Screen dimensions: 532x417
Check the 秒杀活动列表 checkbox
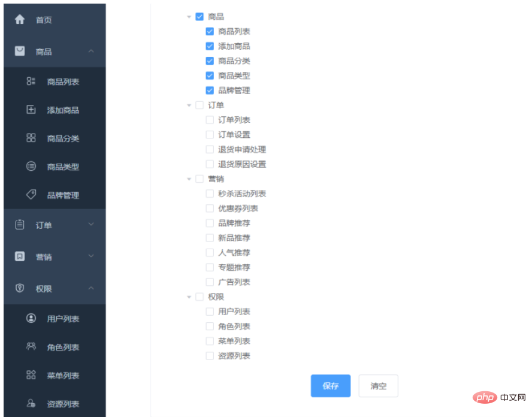210,194
